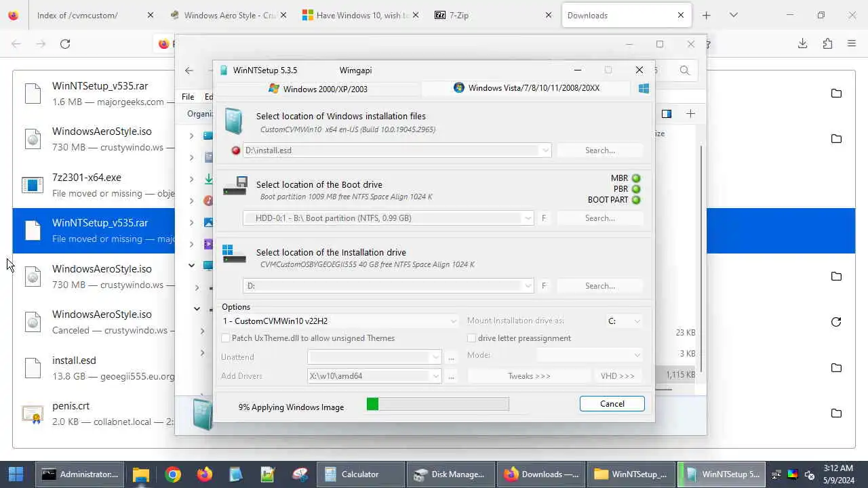Viewport: 868px width, 488px height.
Task: Go back in Firefox toolbar
Action: click(16, 43)
